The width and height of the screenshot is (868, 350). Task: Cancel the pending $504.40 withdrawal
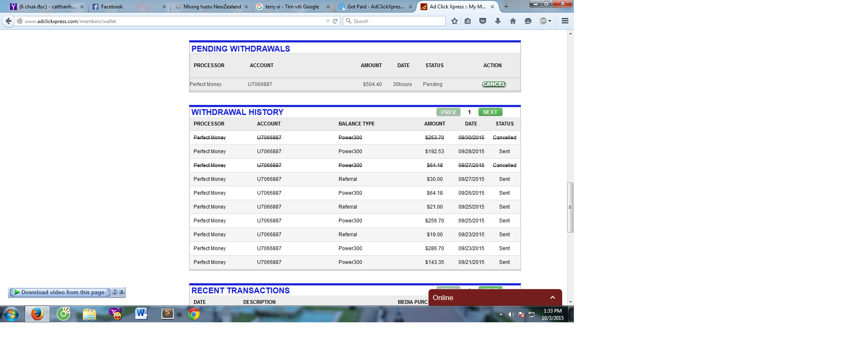[x=494, y=84]
